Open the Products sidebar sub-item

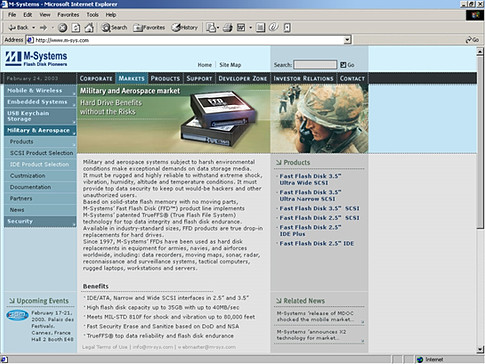[40, 142]
